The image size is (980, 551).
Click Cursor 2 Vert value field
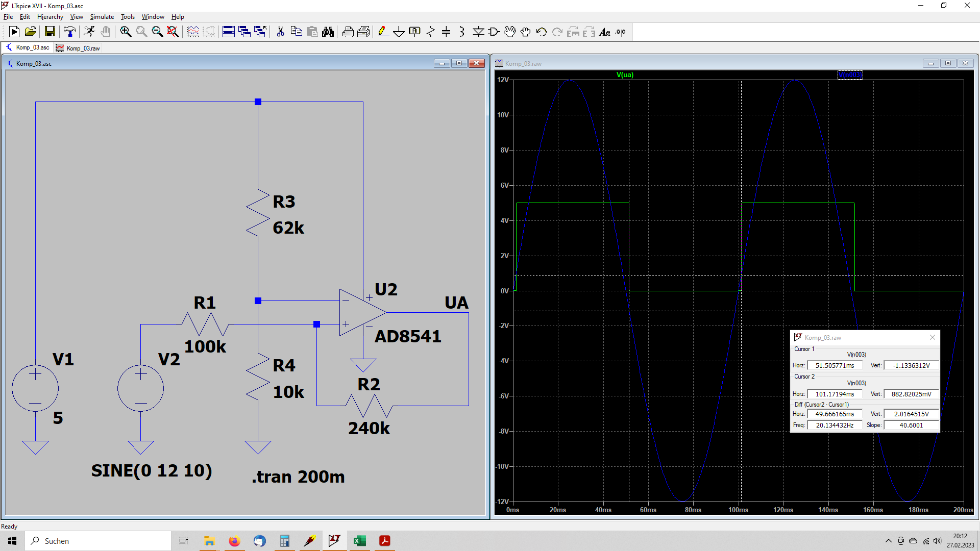coord(911,394)
